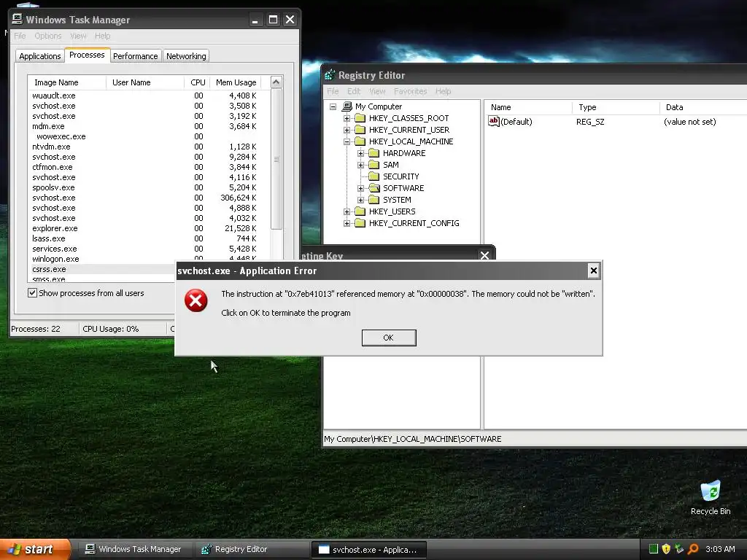Expand the HKEY_CLASSES_ROOT key

click(x=347, y=118)
